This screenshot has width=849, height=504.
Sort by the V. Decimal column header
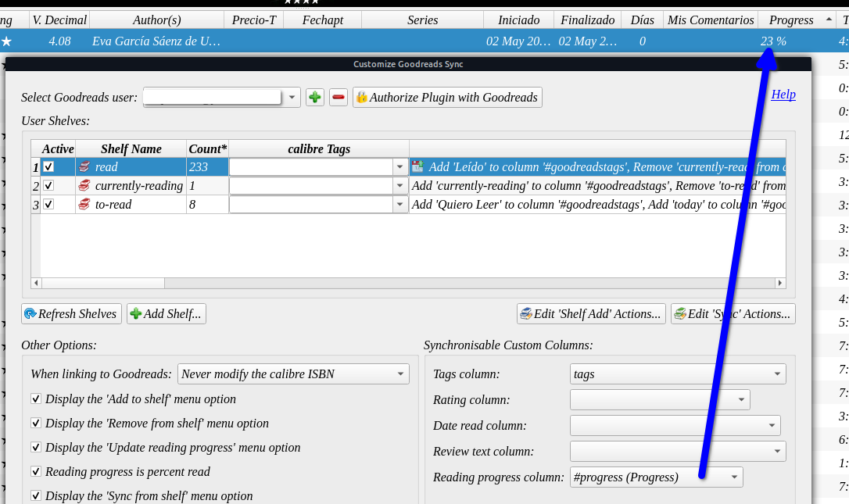[59, 20]
